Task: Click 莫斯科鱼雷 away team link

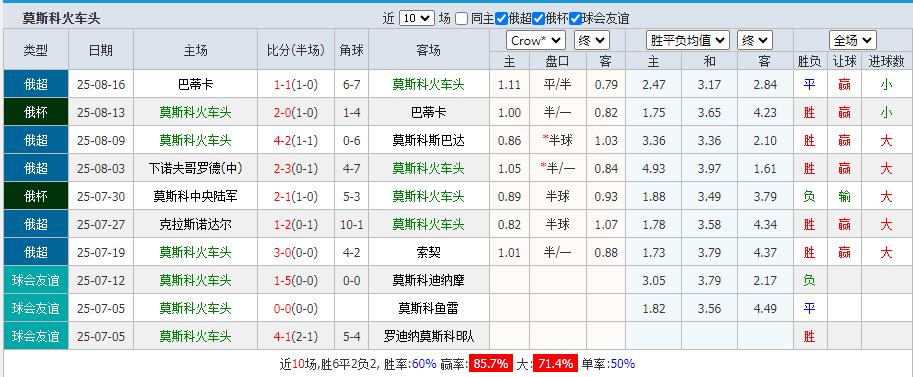Action: tap(428, 308)
